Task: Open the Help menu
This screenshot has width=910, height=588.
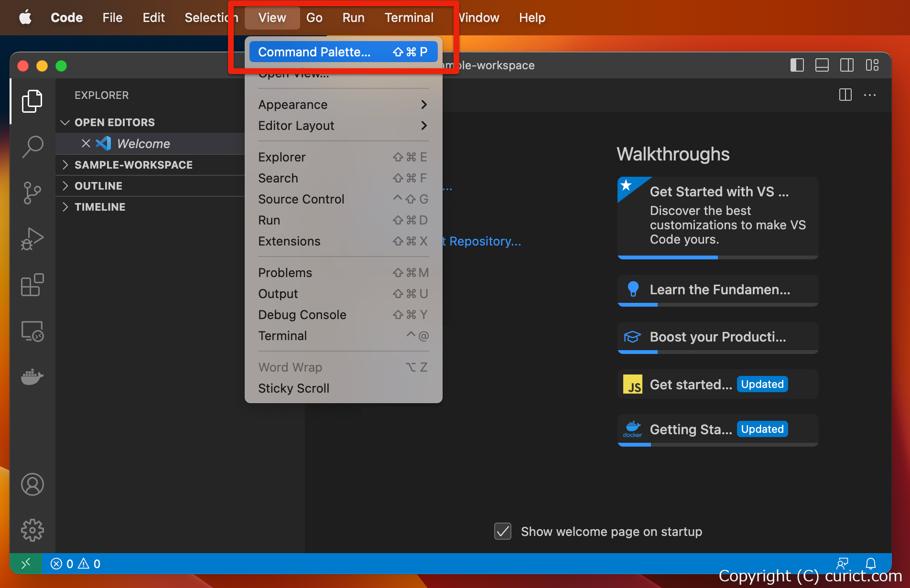Action: click(x=532, y=18)
